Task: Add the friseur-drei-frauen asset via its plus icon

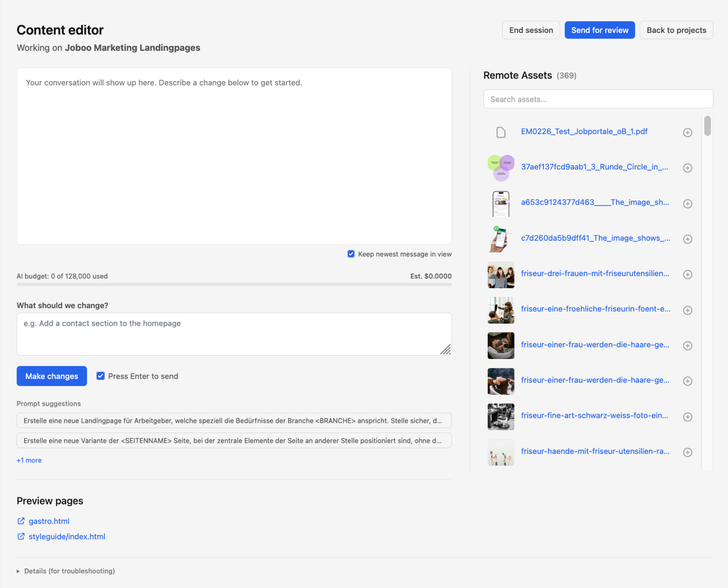Action: [x=687, y=274]
